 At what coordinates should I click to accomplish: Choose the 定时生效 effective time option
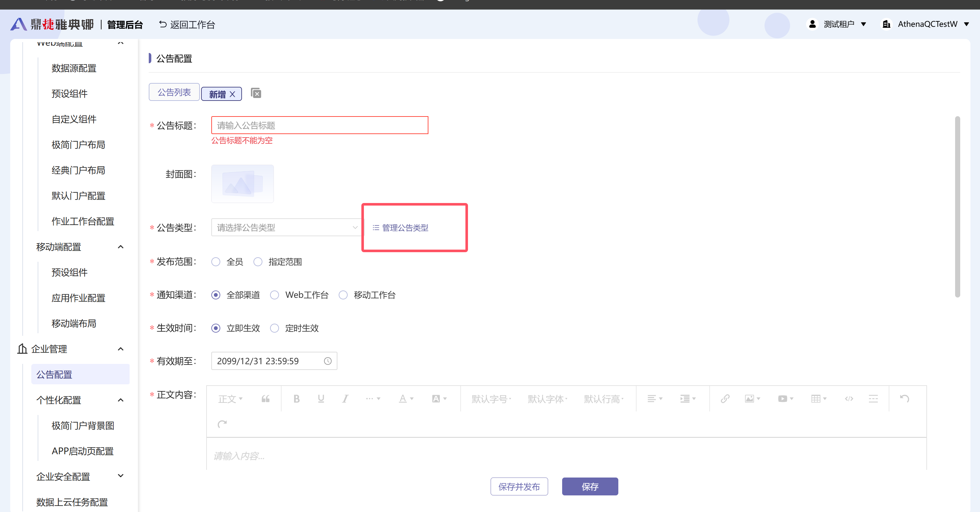pyautogui.click(x=274, y=328)
